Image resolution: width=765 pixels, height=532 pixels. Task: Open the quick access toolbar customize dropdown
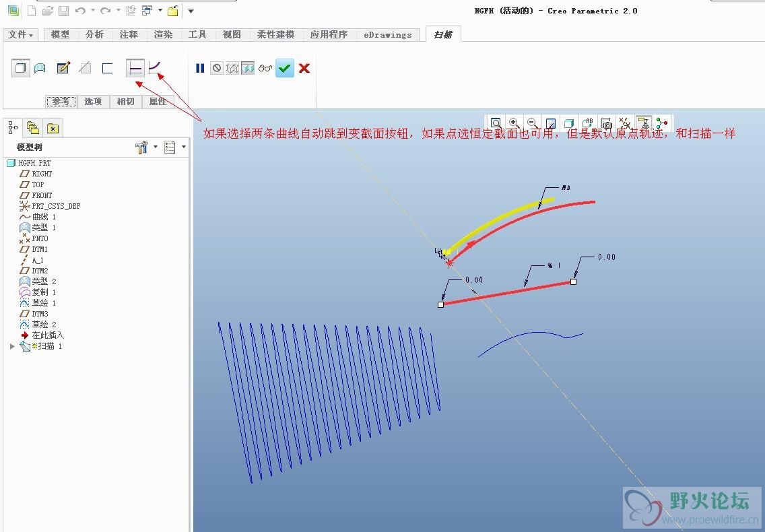coord(191,11)
